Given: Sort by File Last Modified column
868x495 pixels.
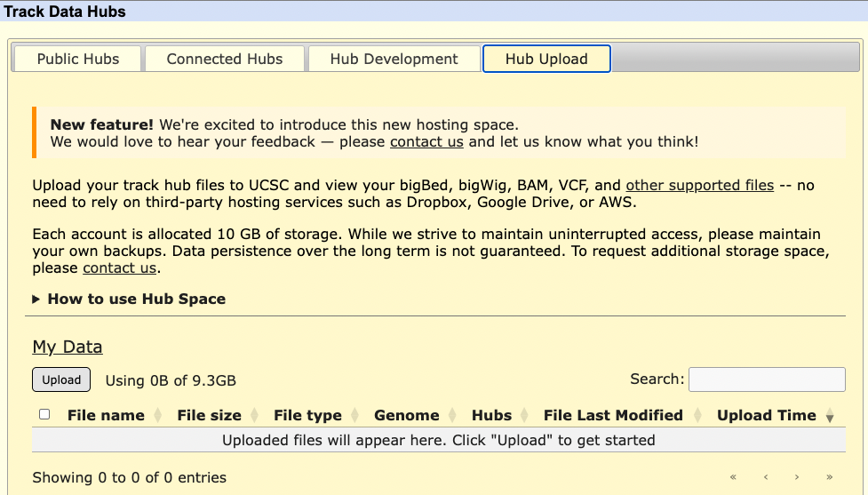Looking at the screenshot, I should tap(613, 415).
